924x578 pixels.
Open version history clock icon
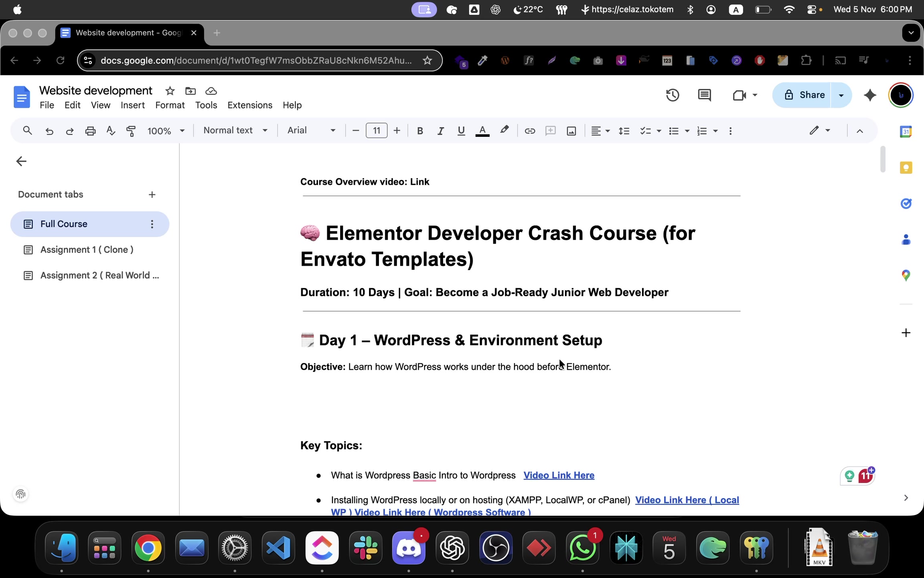(673, 95)
